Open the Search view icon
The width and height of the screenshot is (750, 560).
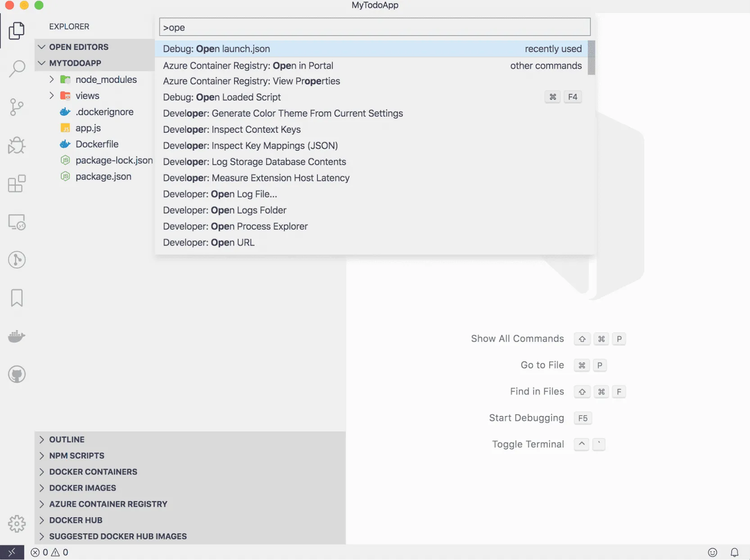[17, 69]
